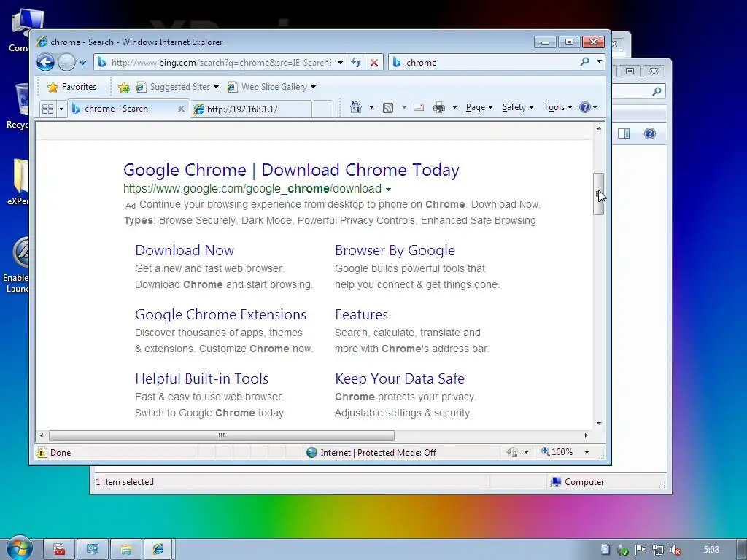Click the Action Center flag tray icon
The image size is (747, 560).
(x=640, y=550)
